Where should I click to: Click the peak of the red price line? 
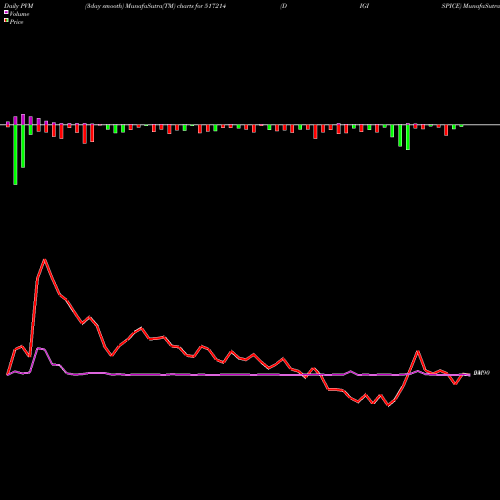click(x=45, y=260)
